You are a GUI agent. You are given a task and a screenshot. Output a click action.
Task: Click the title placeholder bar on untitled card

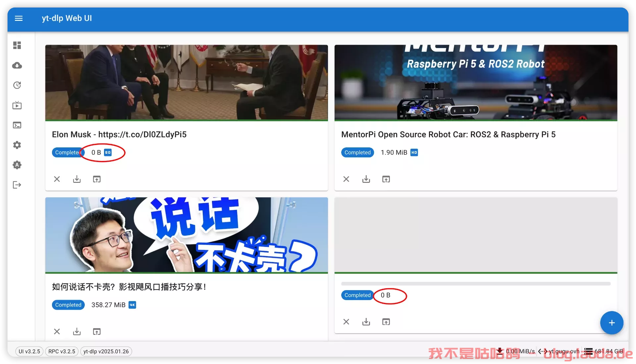coord(476,284)
